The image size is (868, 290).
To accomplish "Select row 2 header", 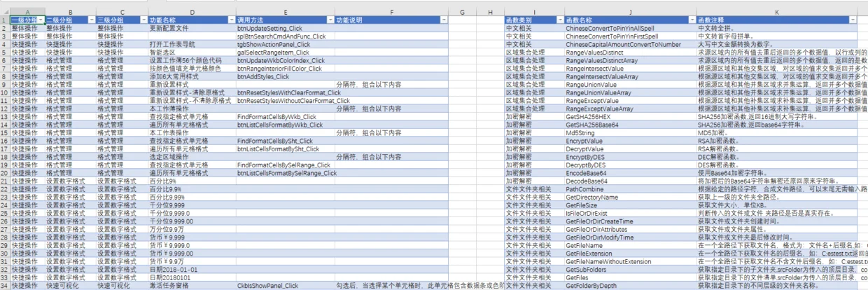I will pos(5,28).
